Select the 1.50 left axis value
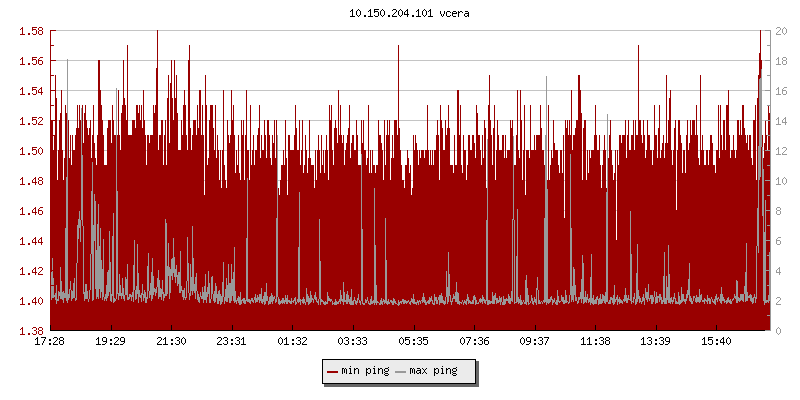800x400 pixels. [31, 151]
